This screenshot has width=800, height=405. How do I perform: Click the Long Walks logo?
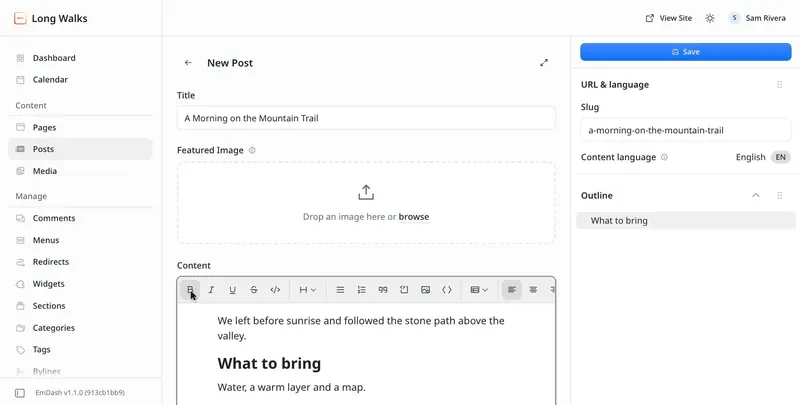tap(20, 18)
